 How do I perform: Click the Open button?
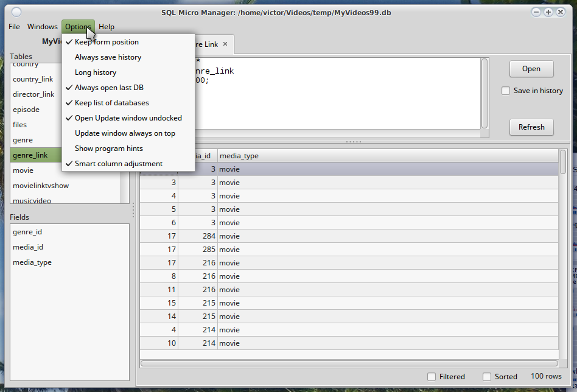click(531, 69)
